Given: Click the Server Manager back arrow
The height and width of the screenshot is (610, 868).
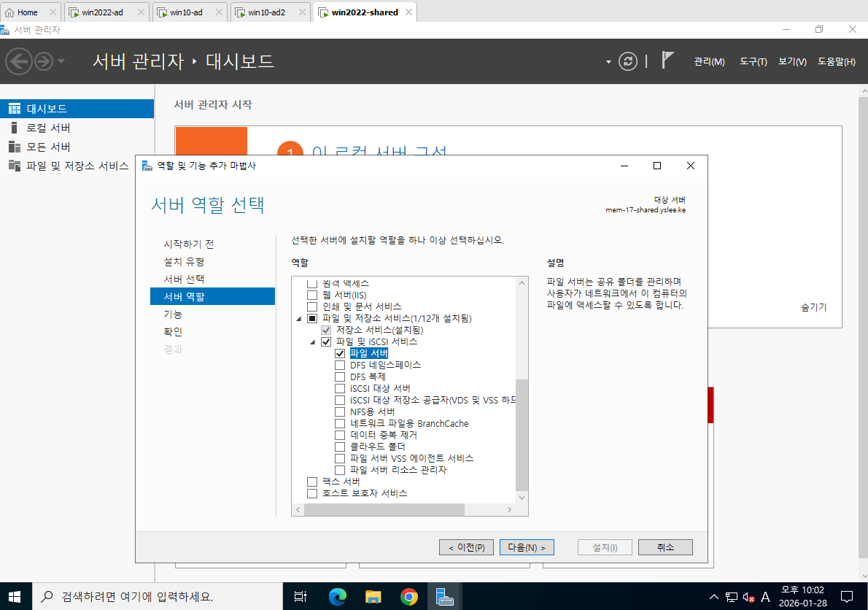Looking at the screenshot, I should coord(20,61).
